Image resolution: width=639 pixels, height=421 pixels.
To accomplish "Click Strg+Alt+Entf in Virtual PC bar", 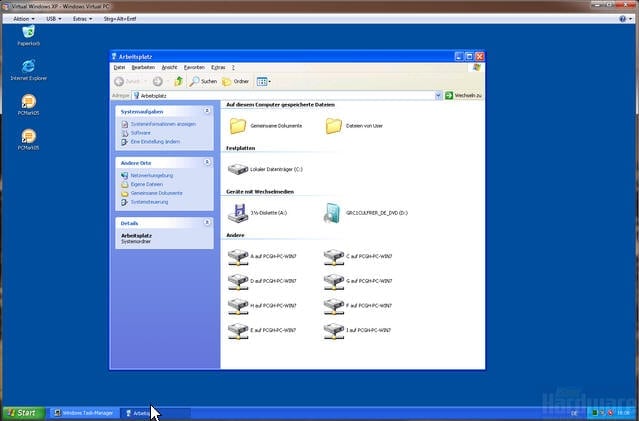I will 120,19.
